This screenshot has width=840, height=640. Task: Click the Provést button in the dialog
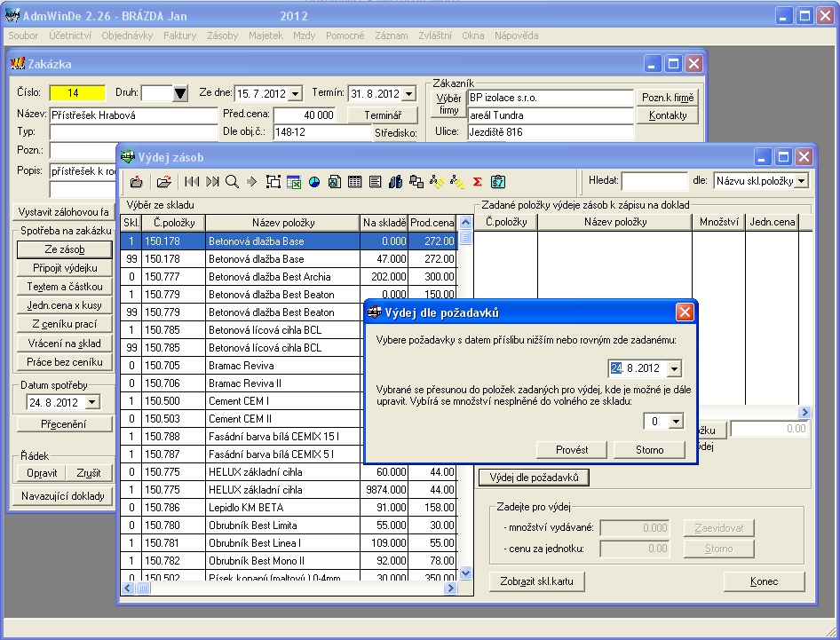[x=572, y=450]
